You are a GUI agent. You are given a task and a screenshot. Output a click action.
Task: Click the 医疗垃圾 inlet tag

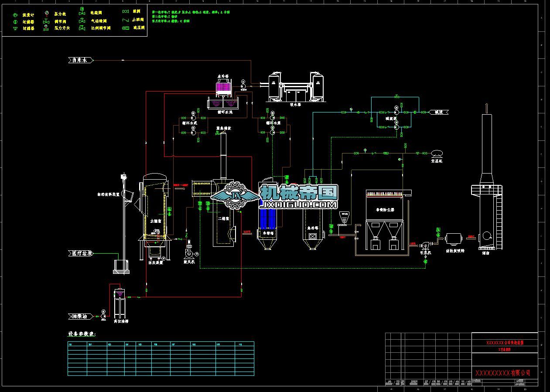(x=81, y=253)
